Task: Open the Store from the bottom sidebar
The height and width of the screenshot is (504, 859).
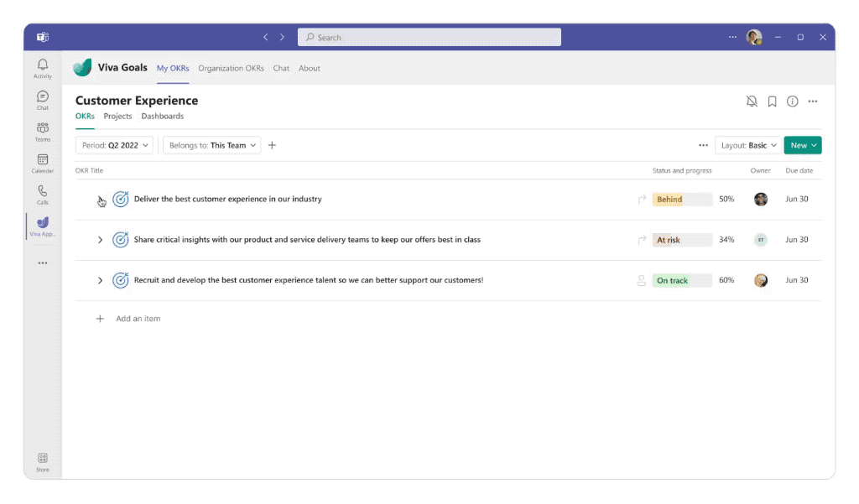Action: tap(42, 460)
